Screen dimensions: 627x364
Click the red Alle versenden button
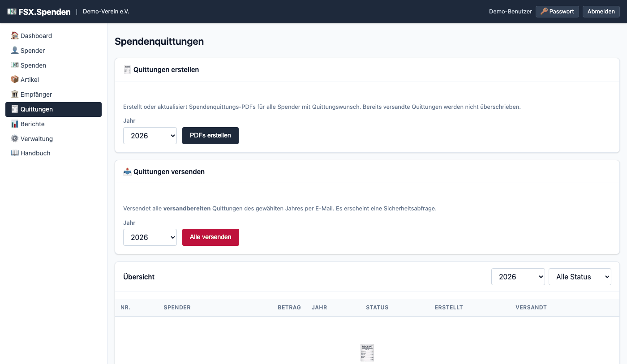(x=210, y=237)
